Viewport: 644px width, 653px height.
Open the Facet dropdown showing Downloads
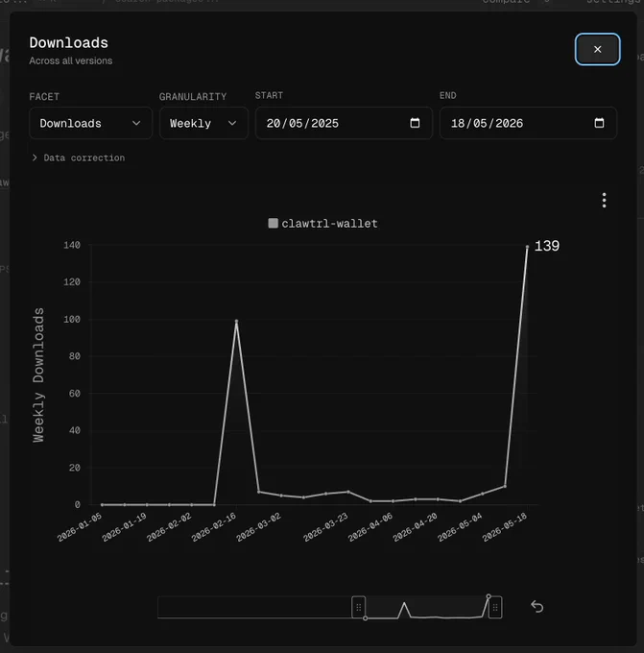[91, 123]
